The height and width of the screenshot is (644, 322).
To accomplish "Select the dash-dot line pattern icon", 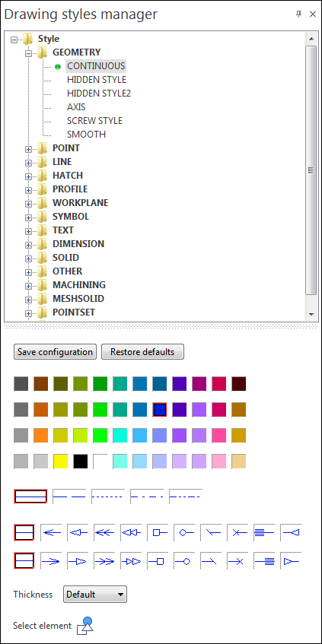I will pyautogui.click(x=147, y=496).
